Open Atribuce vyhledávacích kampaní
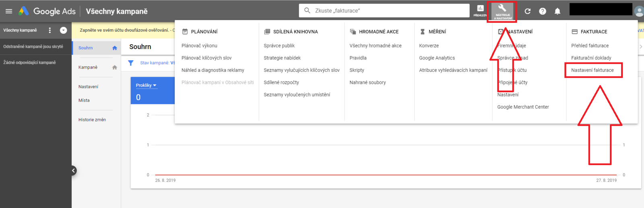Viewport: 644px width, 208px height. click(453, 70)
